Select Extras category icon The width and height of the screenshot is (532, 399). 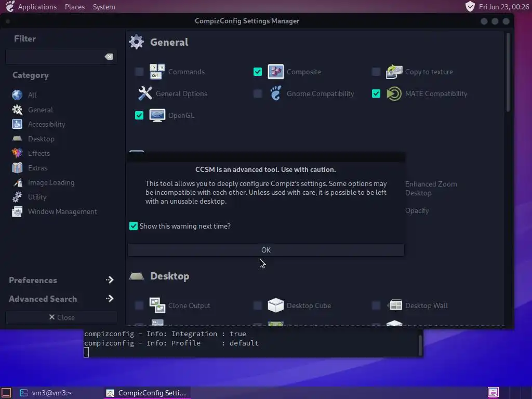pos(17,168)
